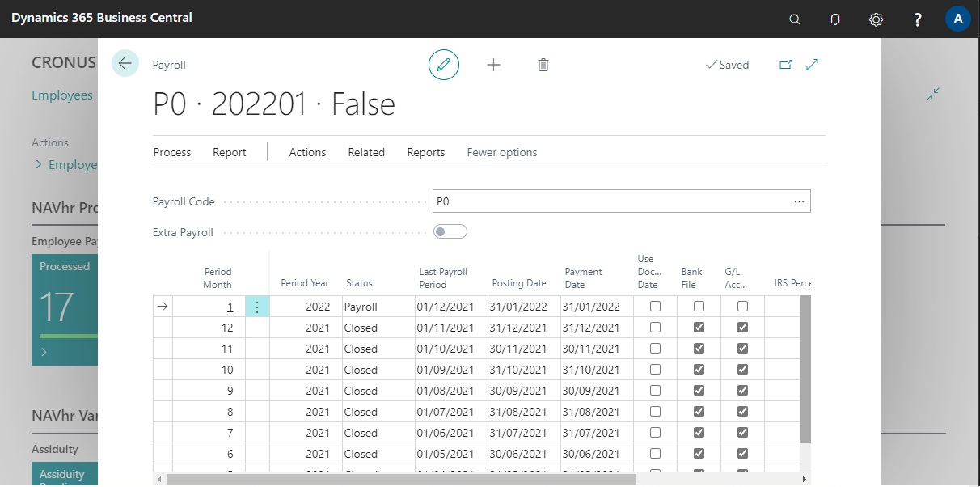Open row options menu for period 1
Viewport: 980px width, 487px height.
pos(257,307)
